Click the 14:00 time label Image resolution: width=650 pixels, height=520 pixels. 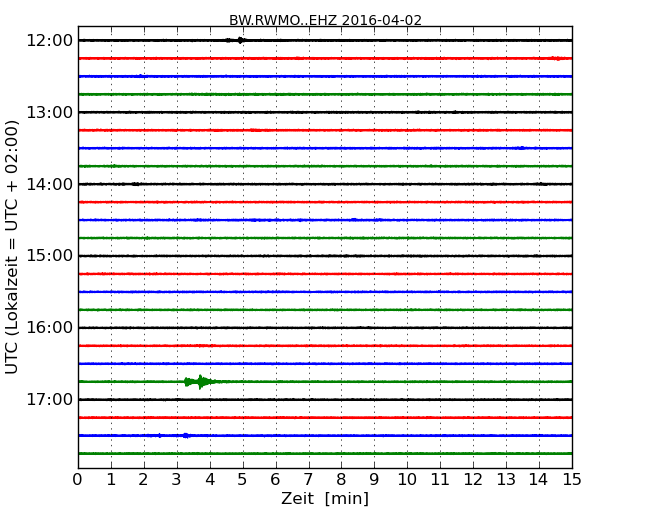tap(50, 184)
